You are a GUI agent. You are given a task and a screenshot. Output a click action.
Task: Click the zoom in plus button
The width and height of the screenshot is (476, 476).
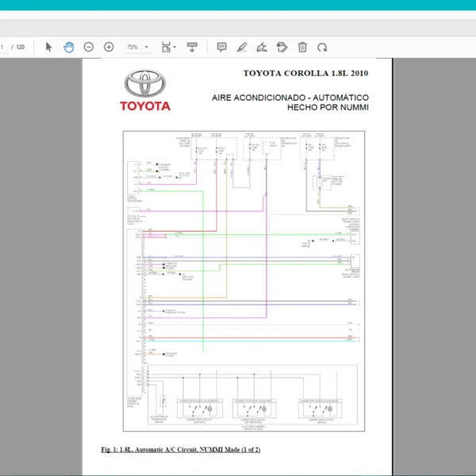pyautogui.click(x=109, y=47)
